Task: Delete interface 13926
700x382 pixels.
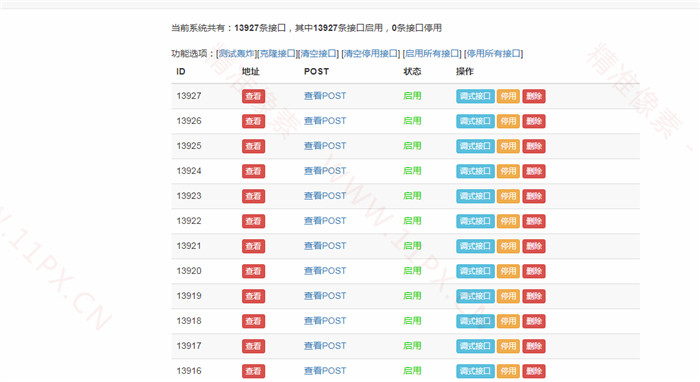Action: pos(534,121)
